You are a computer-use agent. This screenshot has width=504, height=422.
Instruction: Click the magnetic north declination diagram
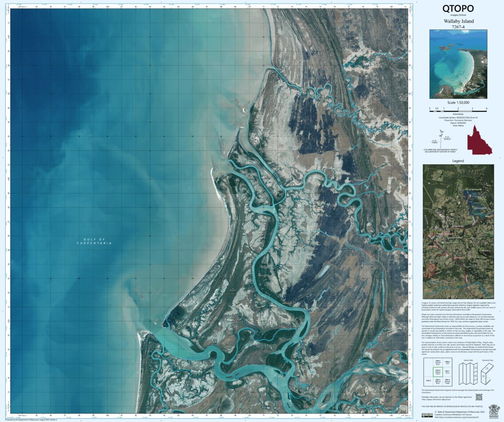pos(441,139)
